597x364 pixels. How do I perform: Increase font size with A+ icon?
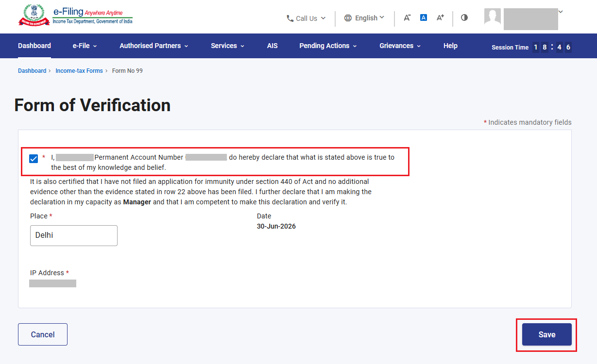coord(440,17)
